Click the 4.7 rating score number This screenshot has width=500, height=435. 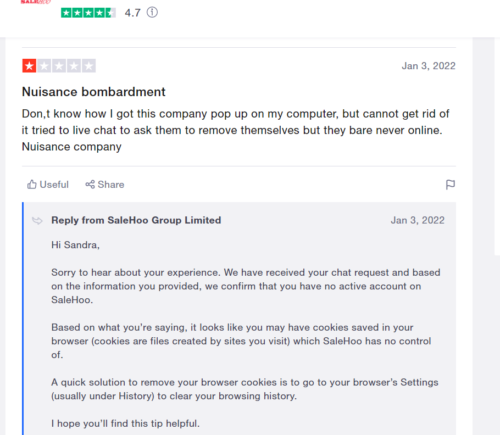[x=132, y=13]
